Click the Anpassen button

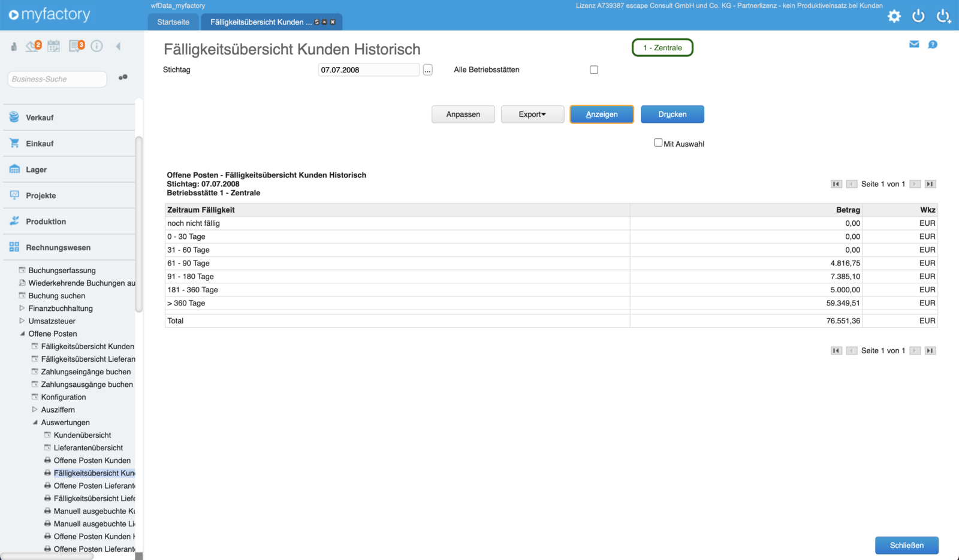[463, 114]
